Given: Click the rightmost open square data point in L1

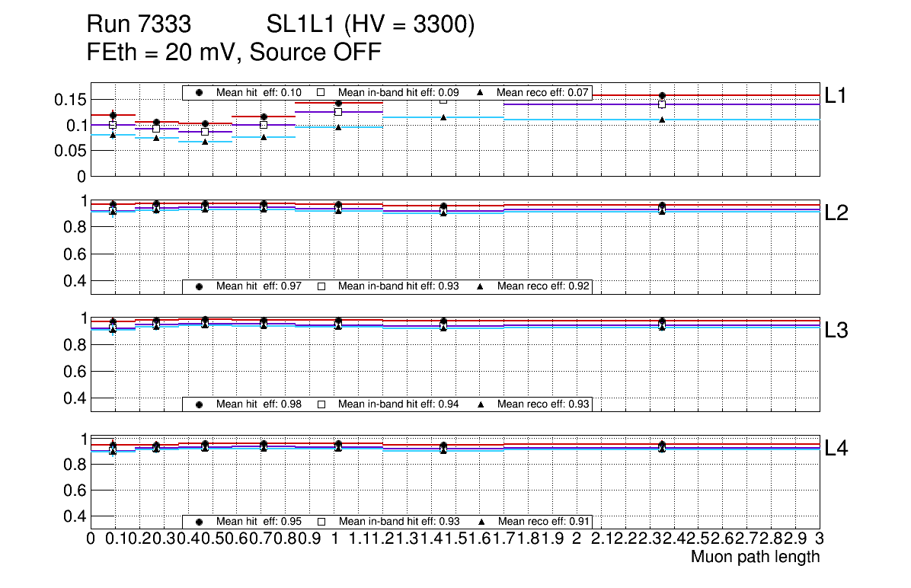Looking at the screenshot, I should [x=662, y=104].
